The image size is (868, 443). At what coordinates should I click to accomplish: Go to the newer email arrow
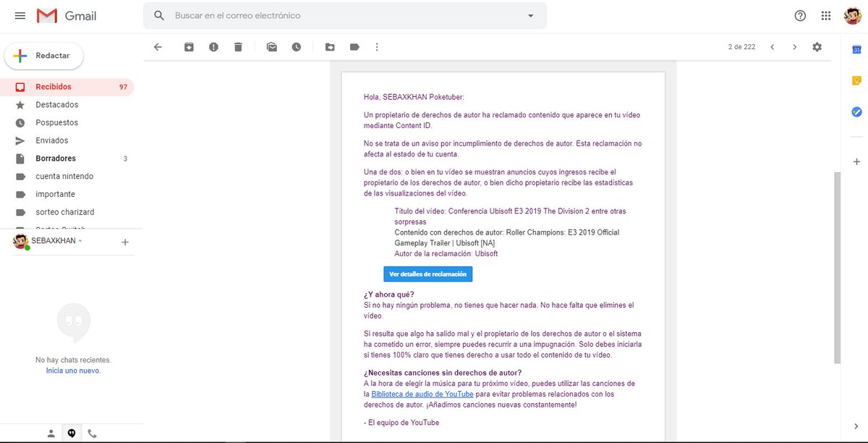[x=772, y=47]
